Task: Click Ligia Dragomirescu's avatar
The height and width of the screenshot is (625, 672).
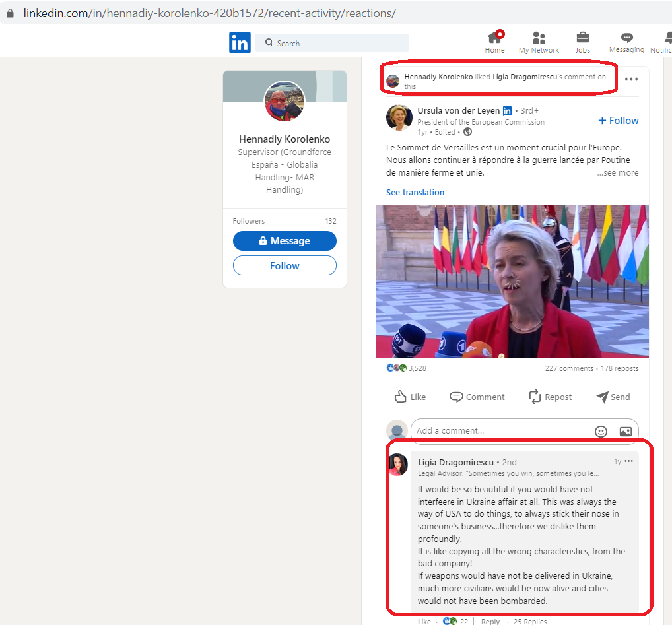Action: (397, 465)
